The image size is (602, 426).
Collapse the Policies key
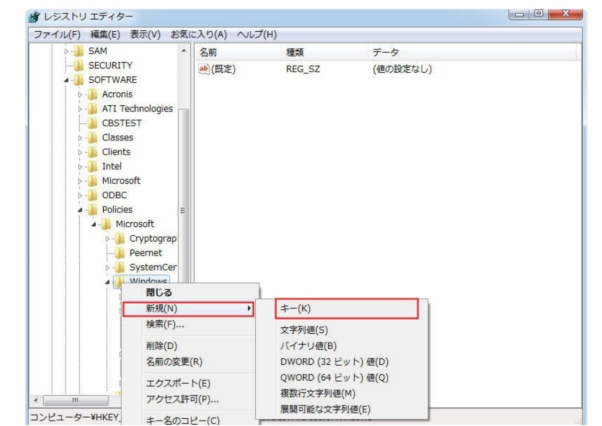tap(80, 210)
